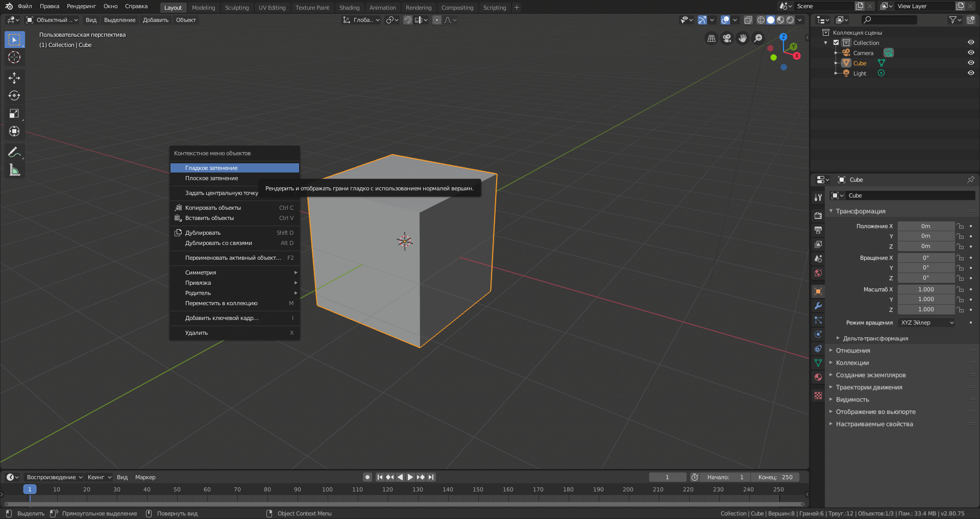Open the transform orientation Глоба dropdown
Screen dimensions: 980x519
[361, 20]
